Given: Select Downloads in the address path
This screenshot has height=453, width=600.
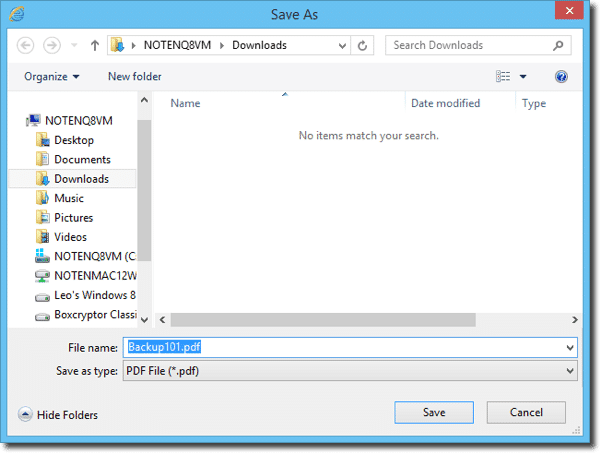Looking at the screenshot, I should (259, 45).
